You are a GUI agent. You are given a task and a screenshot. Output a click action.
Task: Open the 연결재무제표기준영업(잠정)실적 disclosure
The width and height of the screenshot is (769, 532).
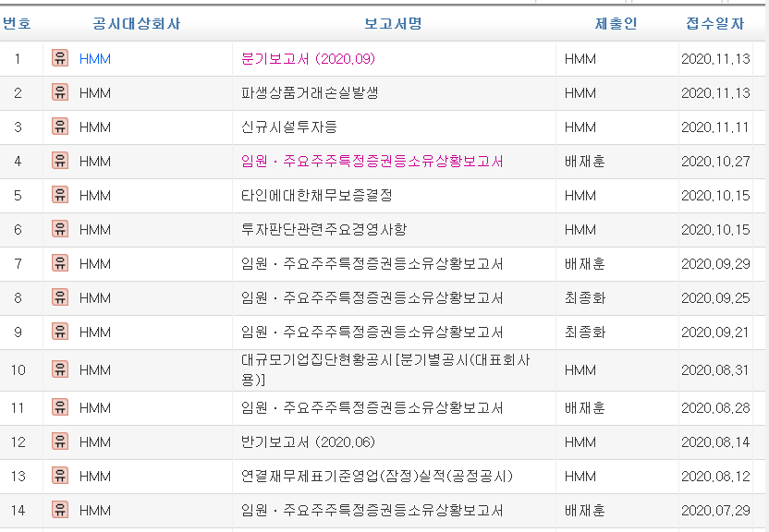click(377, 477)
